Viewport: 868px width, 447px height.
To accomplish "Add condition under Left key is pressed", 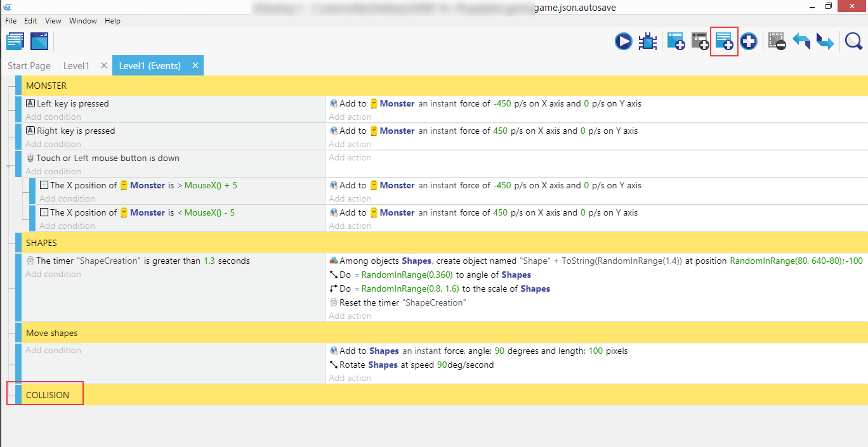I will [x=53, y=117].
